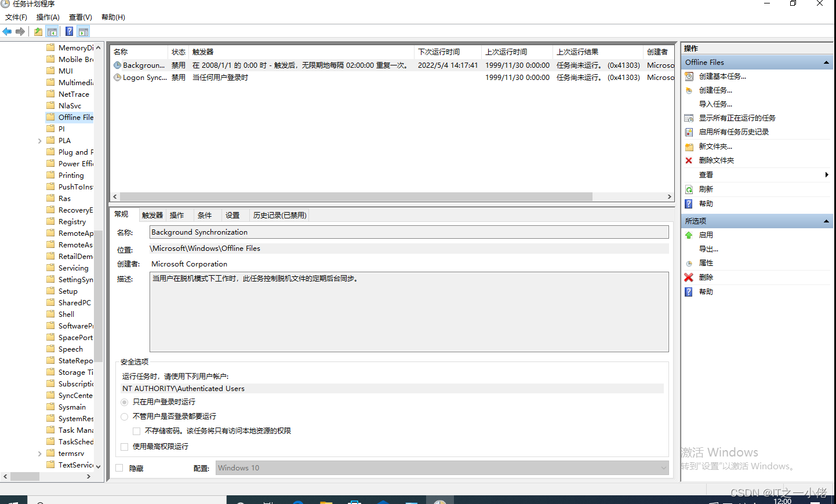Select the Registry folder in the tree
This screenshot has height=504, width=836.
click(x=72, y=222)
